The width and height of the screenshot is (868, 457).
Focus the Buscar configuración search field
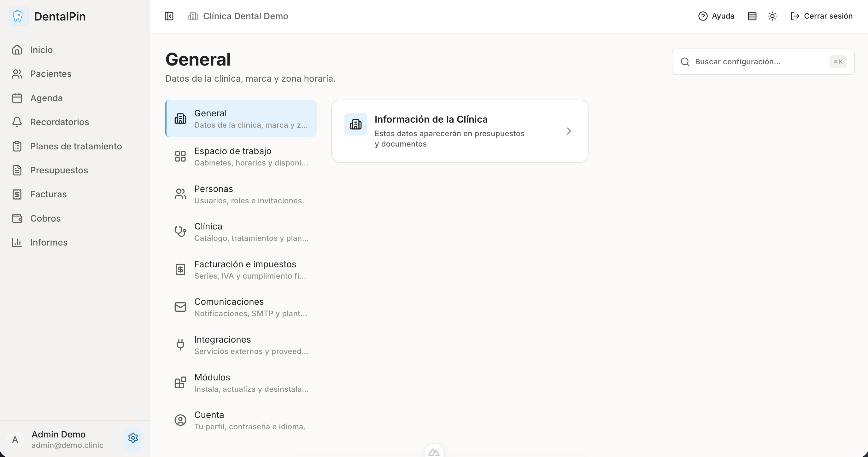[x=763, y=62]
